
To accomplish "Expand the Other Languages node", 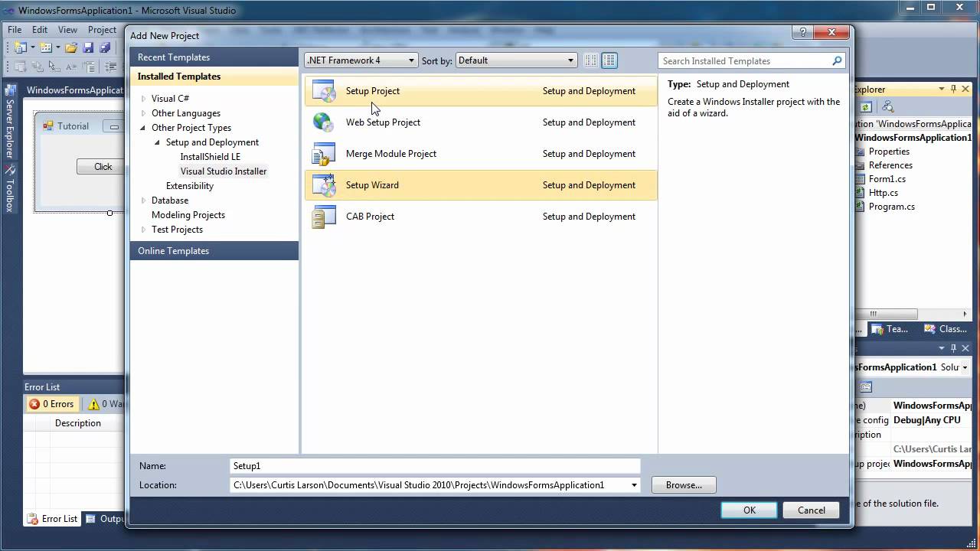I will pyautogui.click(x=143, y=113).
